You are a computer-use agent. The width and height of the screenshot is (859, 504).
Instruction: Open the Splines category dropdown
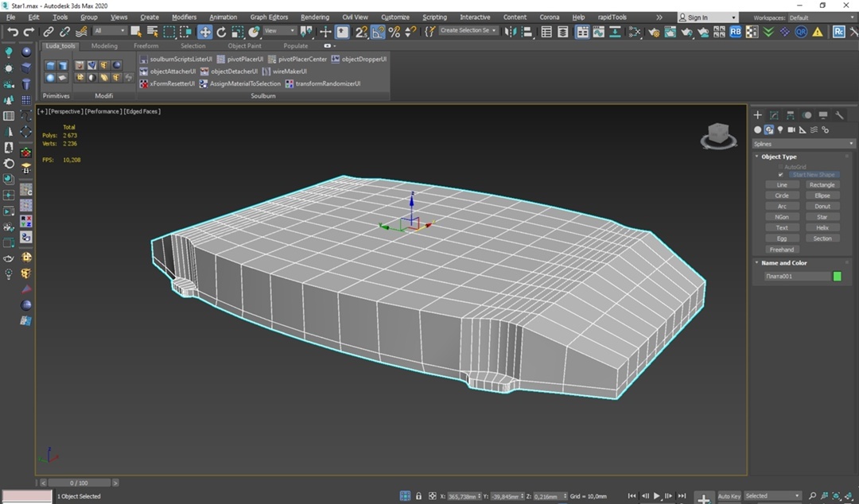tap(803, 144)
